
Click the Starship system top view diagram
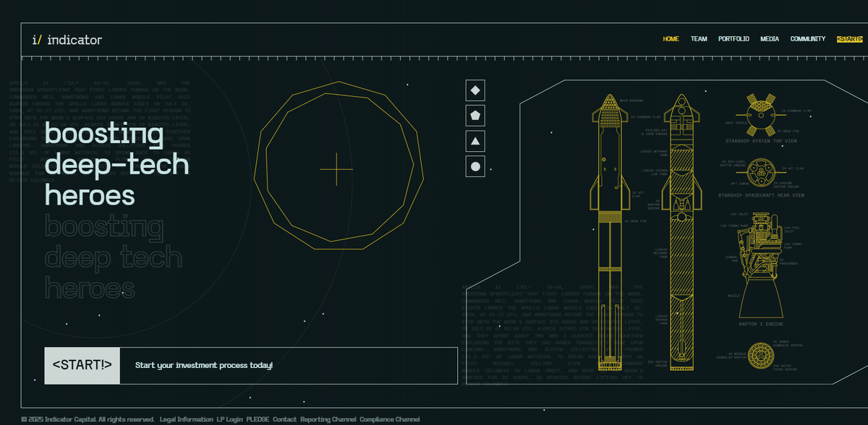pos(759,114)
